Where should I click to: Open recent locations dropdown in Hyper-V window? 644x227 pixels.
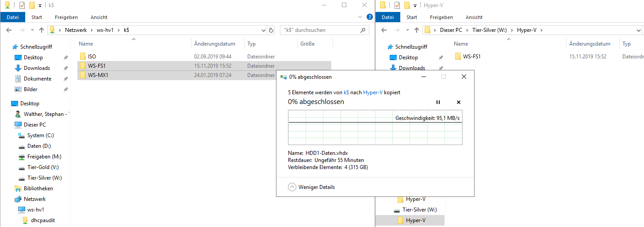click(407, 30)
